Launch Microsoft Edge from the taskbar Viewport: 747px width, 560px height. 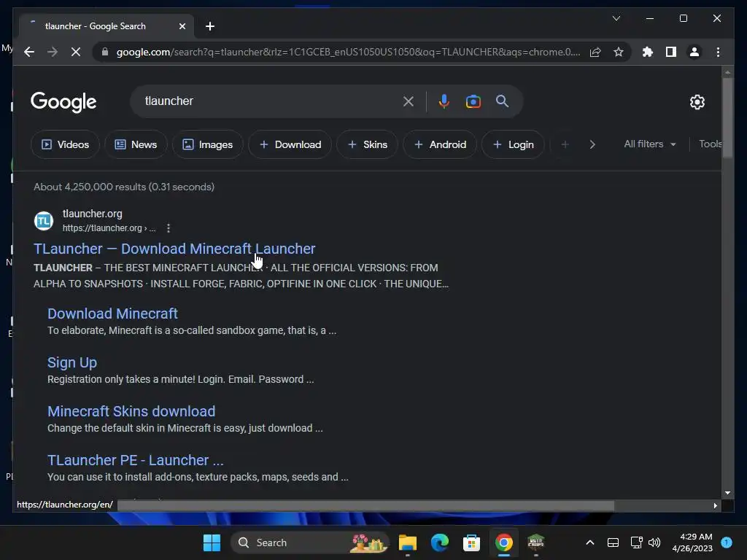click(x=439, y=542)
